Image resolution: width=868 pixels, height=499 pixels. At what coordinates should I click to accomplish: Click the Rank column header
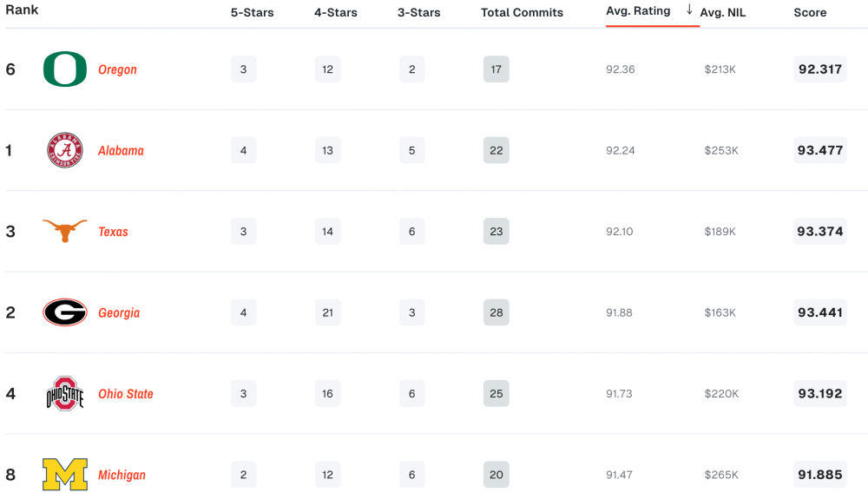point(22,10)
